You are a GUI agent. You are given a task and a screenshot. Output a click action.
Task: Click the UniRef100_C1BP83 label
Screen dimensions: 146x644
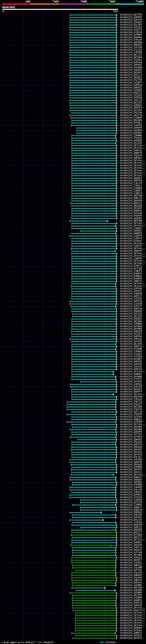point(131,259)
